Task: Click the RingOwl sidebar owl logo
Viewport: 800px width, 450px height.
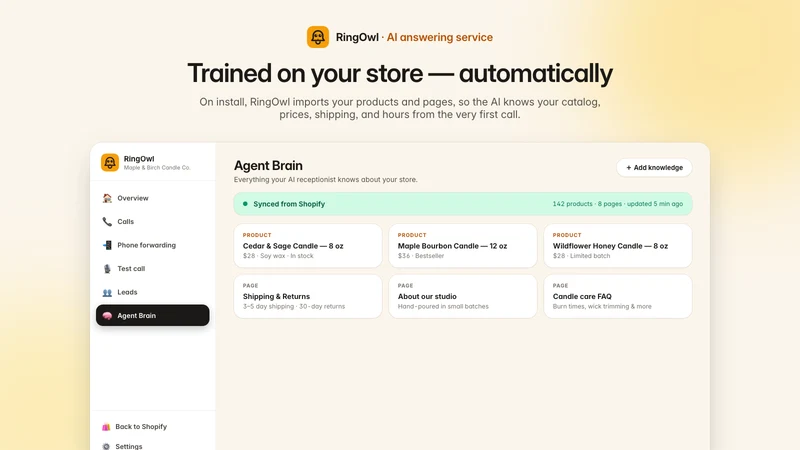Action: coord(110,163)
